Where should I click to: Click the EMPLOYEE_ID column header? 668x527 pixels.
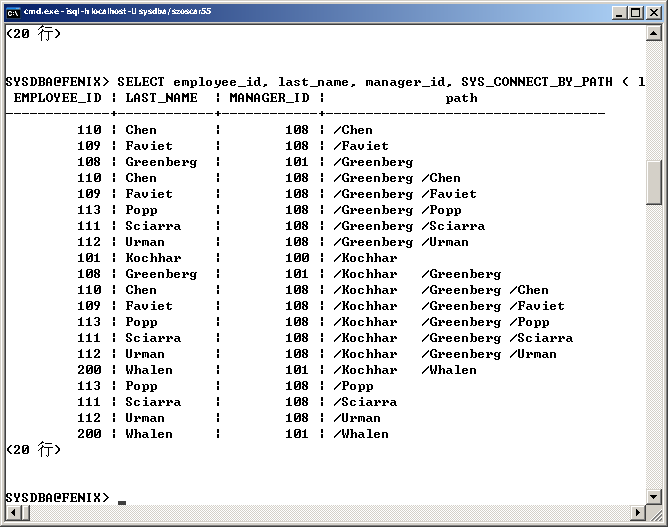pyautogui.click(x=57, y=98)
